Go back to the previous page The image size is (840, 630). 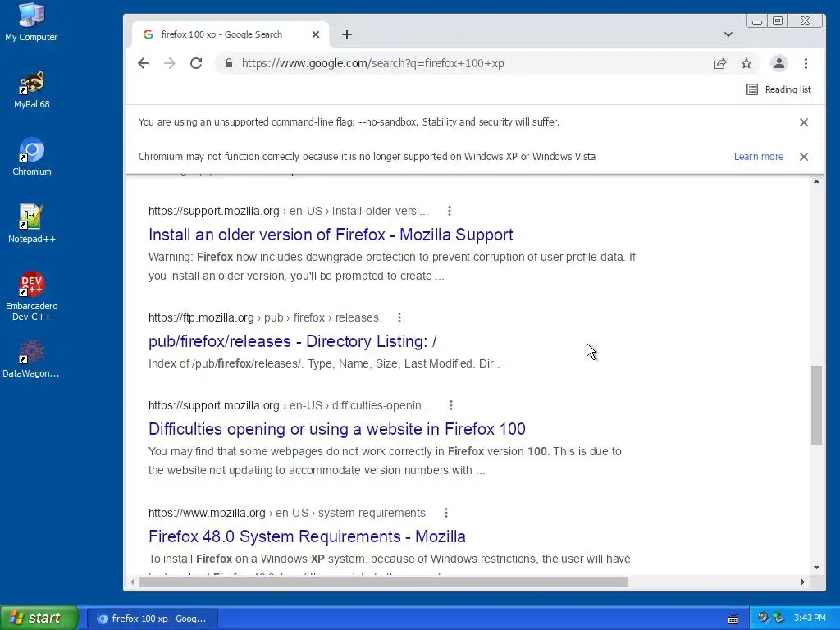pos(144,63)
